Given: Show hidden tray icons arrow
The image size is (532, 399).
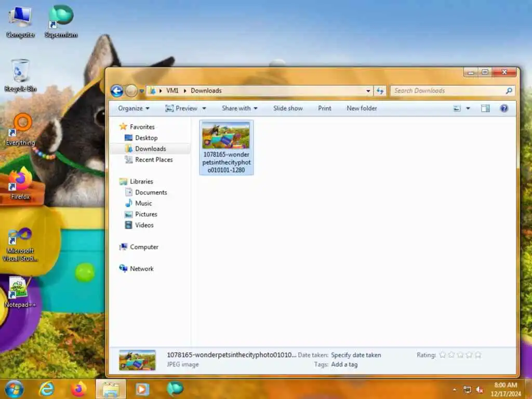Looking at the screenshot, I should 454,390.
